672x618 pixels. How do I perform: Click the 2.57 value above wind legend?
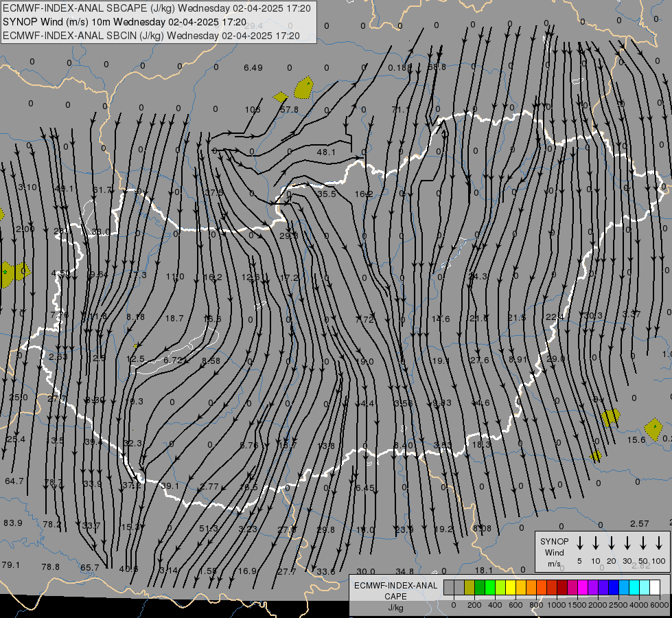click(640, 524)
